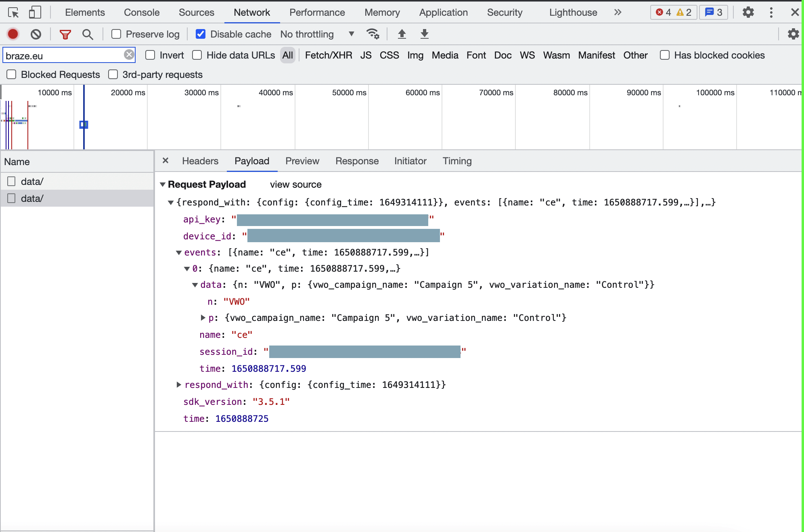Open network conditions wifi icon

373,34
